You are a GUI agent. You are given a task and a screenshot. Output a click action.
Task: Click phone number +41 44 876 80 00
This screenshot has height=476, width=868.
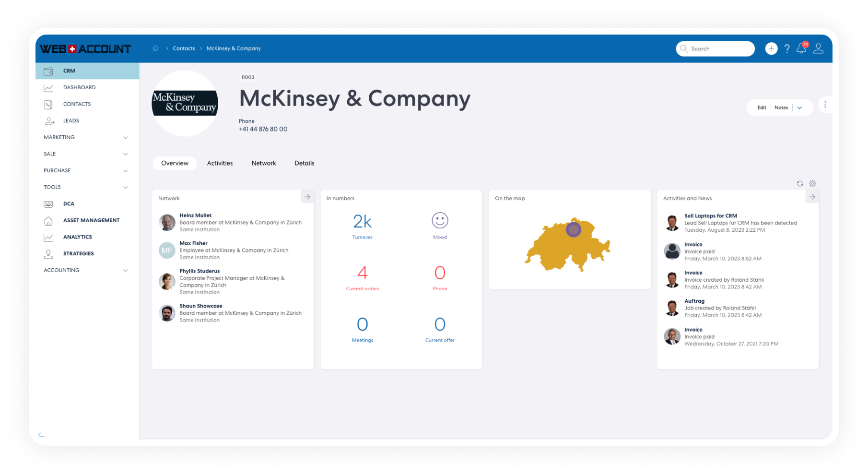263,129
